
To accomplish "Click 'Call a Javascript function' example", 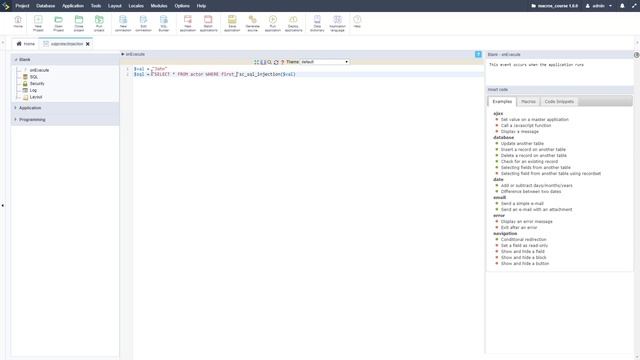I will (x=526, y=126).
